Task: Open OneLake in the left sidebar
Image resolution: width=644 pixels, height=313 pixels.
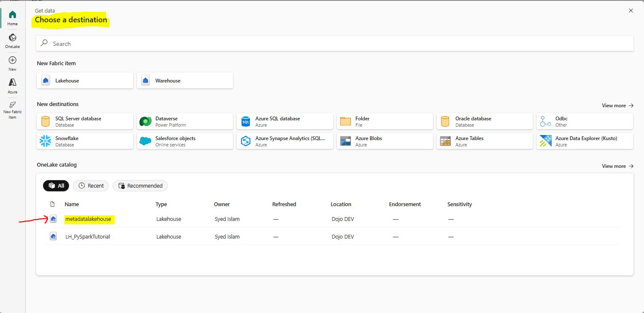Action: (12, 41)
